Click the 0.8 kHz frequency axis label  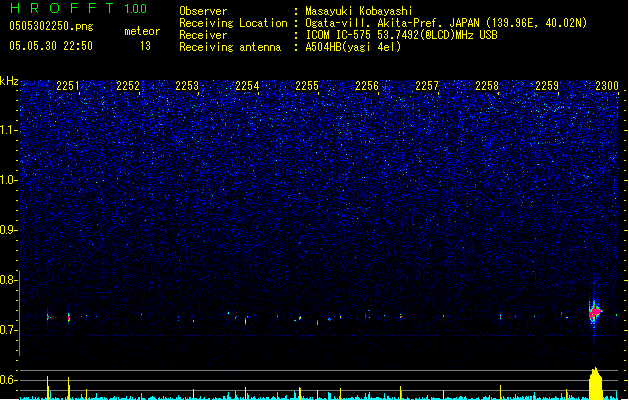coord(9,280)
